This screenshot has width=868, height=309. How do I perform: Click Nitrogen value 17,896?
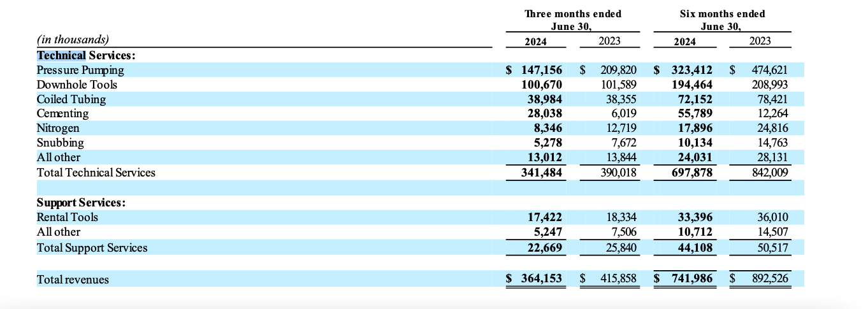(695, 128)
